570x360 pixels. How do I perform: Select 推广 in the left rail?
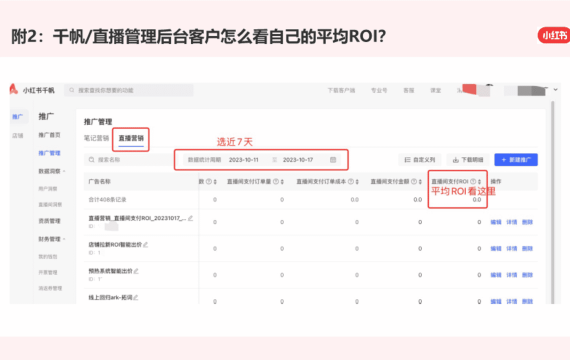click(x=17, y=117)
